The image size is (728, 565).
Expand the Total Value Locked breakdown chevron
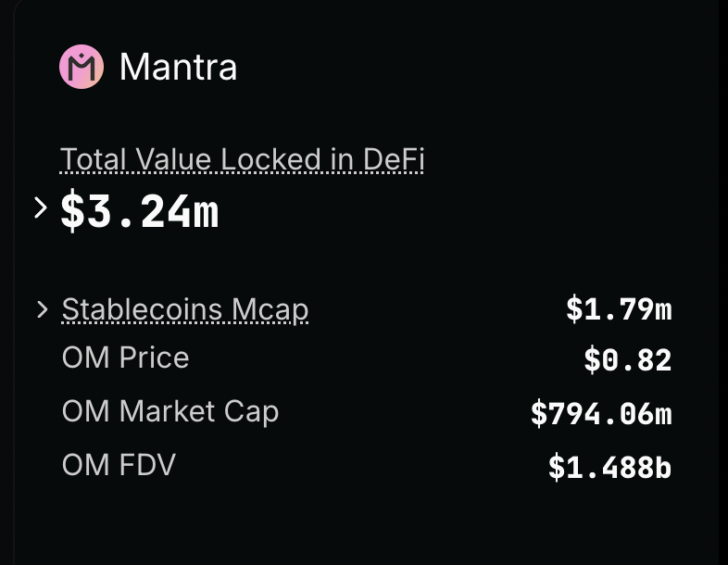click(x=40, y=208)
